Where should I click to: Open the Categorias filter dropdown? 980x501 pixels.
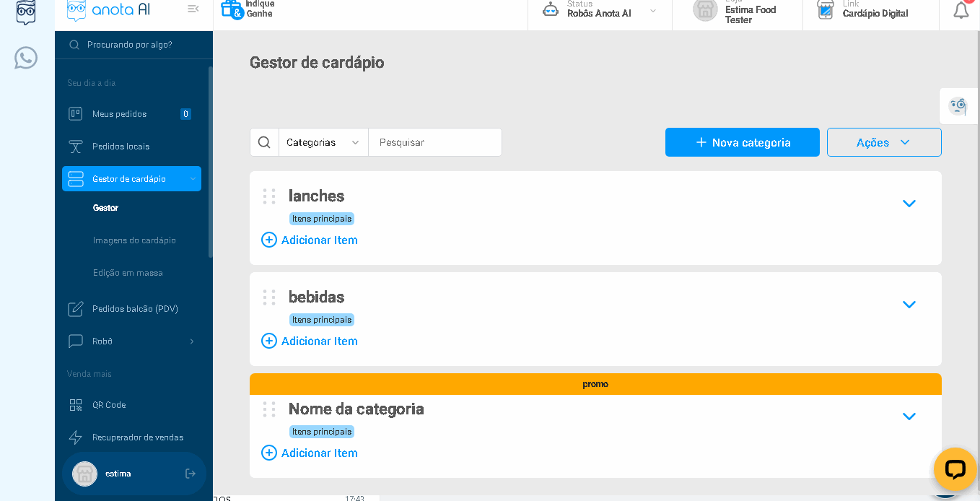tap(323, 142)
